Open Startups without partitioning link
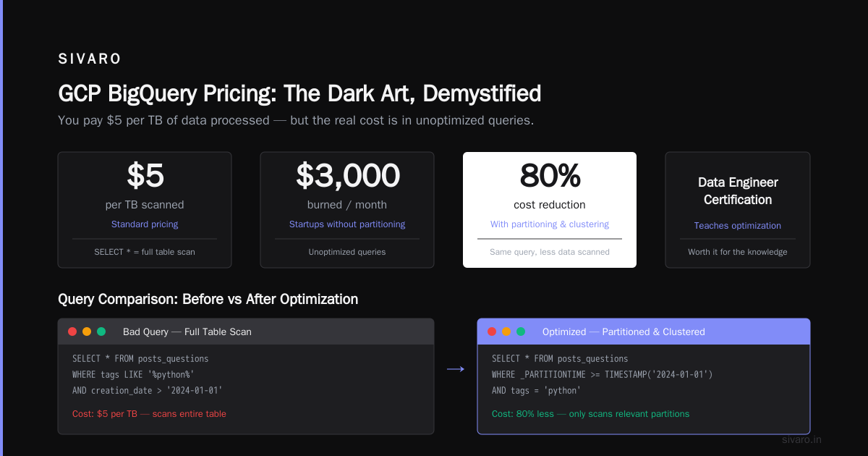This screenshot has width=868, height=456. pyautogui.click(x=347, y=224)
